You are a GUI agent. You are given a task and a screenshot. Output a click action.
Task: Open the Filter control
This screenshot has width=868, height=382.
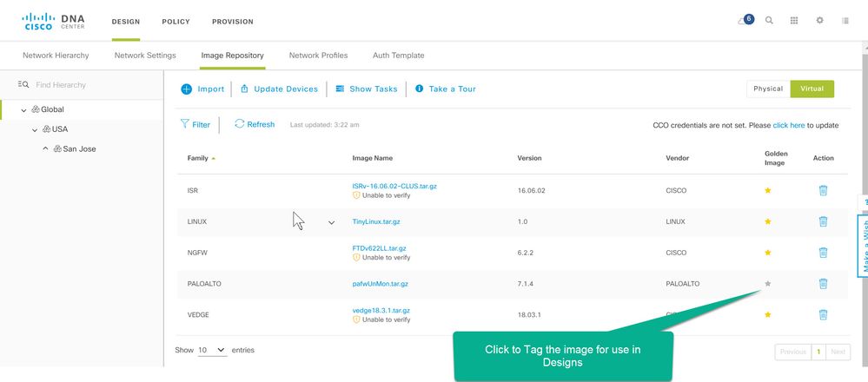point(195,124)
